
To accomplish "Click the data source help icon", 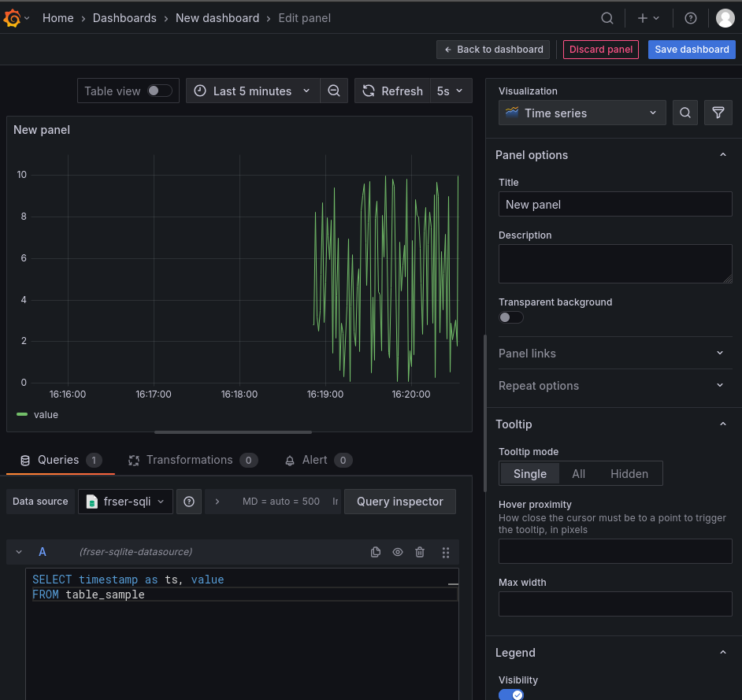I will tap(189, 502).
